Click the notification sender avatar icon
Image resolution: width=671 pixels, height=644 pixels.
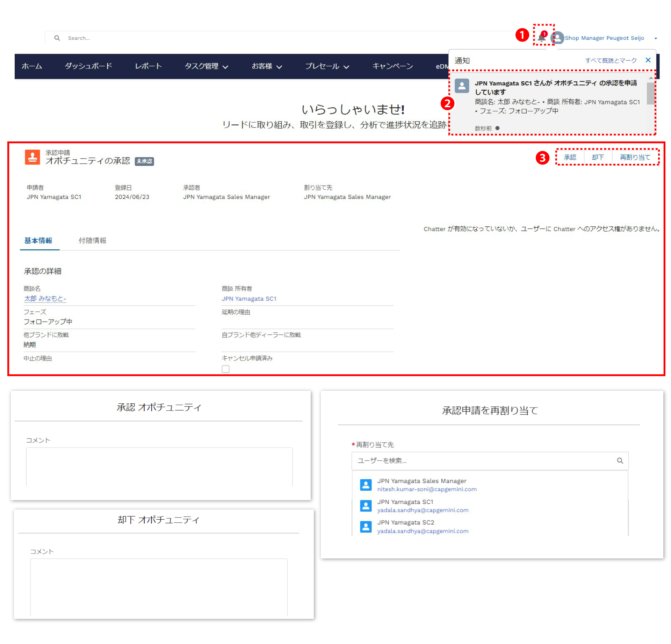(x=462, y=85)
